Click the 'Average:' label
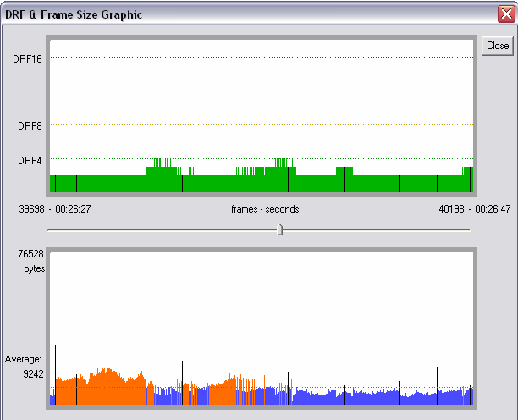 (x=23, y=359)
